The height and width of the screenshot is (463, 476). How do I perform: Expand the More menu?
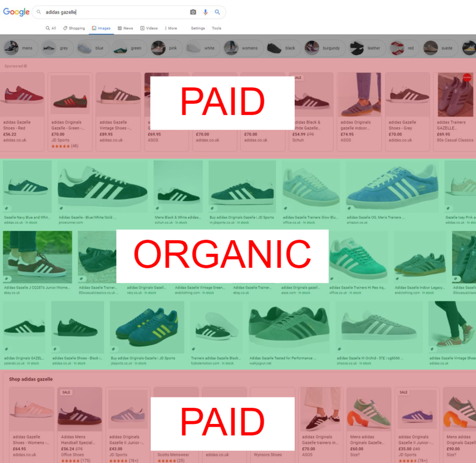(x=171, y=28)
